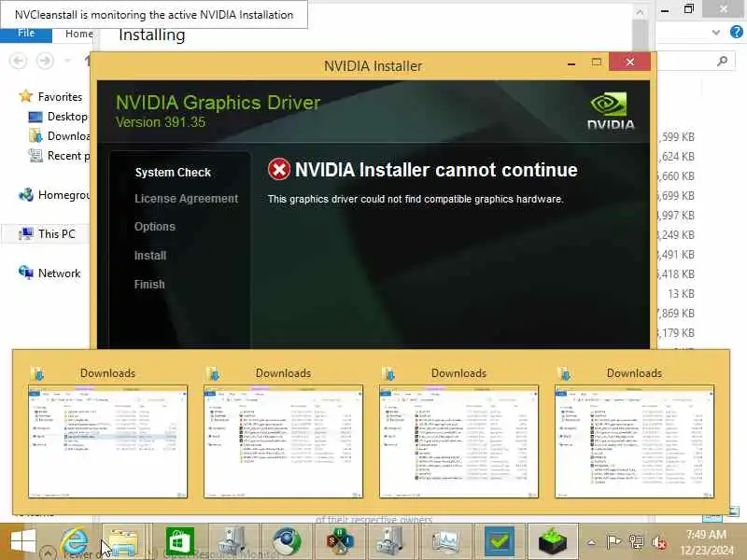
Task: Click the Explorer search magnifier icon
Action: (x=722, y=61)
